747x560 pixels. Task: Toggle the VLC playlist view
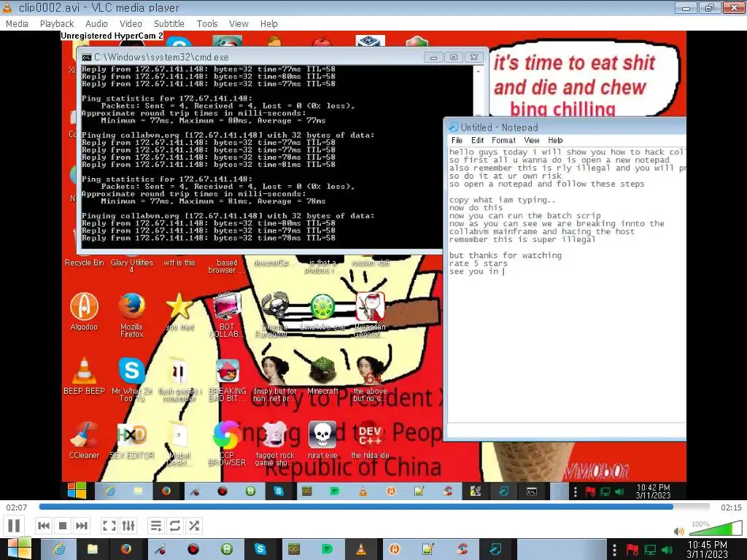click(156, 526)
